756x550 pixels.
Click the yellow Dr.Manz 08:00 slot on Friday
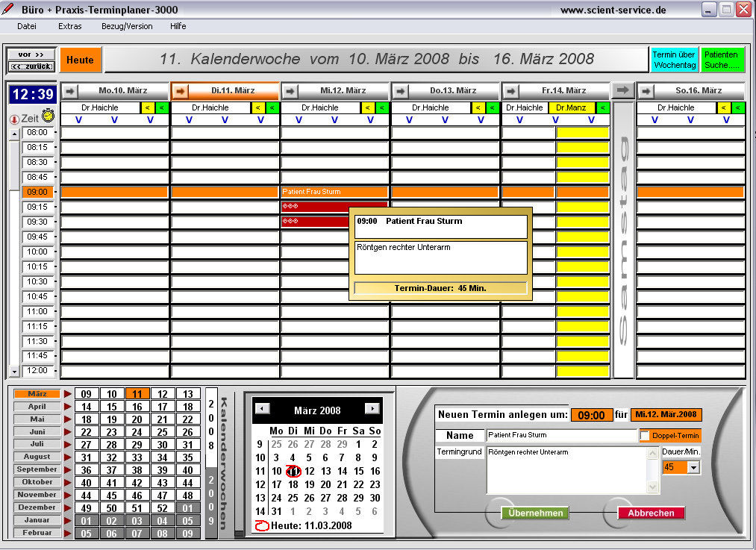(x=582, y=133)
